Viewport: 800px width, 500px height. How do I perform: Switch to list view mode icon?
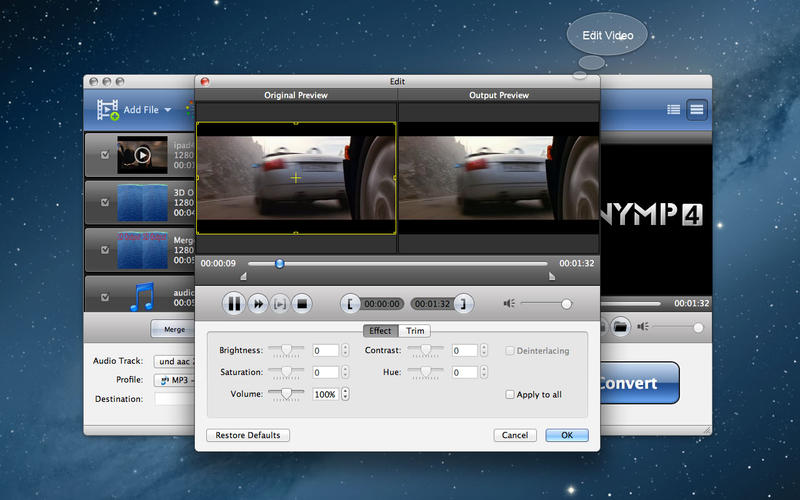coord(673,109)
